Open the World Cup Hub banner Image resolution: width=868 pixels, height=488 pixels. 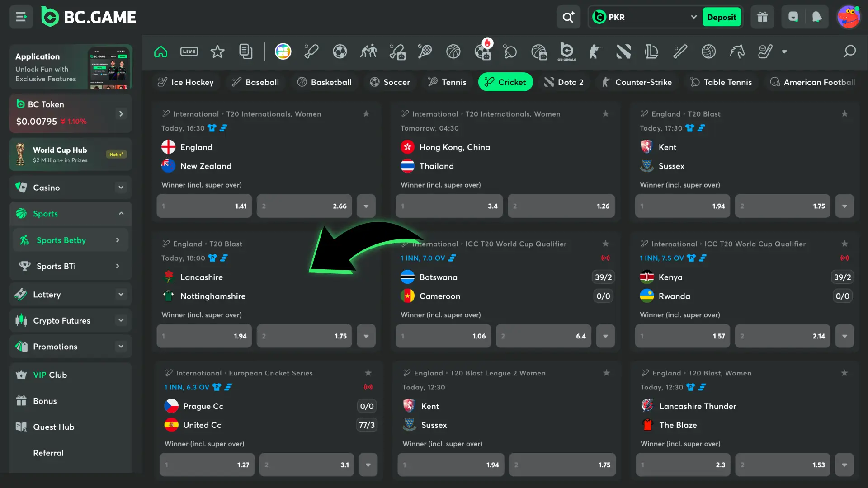pos(71,155)
